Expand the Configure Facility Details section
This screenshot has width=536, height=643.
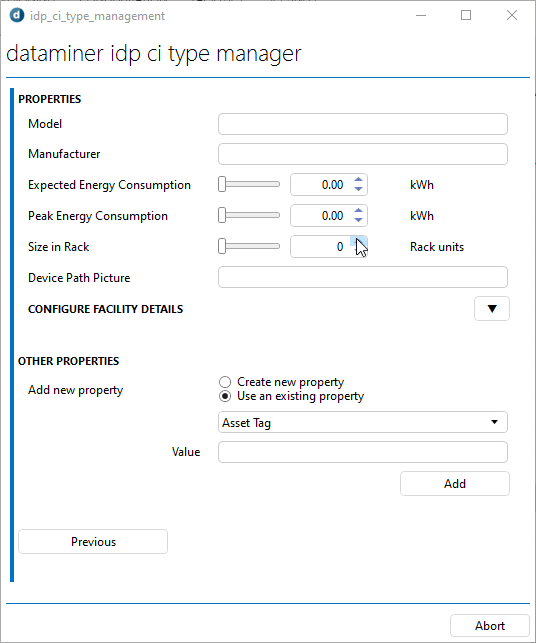(x=492, y=308)
